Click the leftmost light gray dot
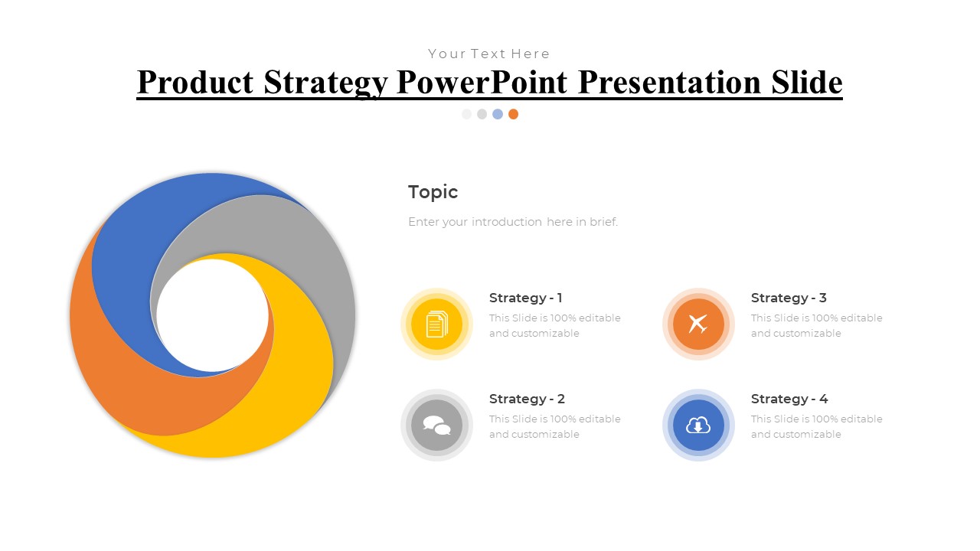The height and width of the screenshot is (551, 980). pos(466,114)
